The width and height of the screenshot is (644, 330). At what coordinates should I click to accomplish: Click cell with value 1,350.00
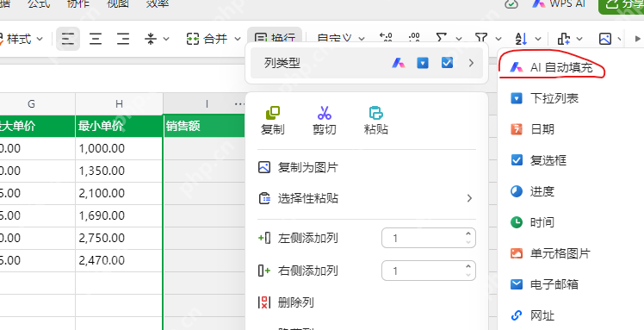click(x=119, y=171)
